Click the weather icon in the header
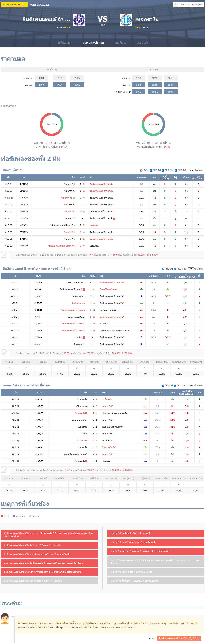This screenshot has width=205, height=644. click(x=176, y=5)
